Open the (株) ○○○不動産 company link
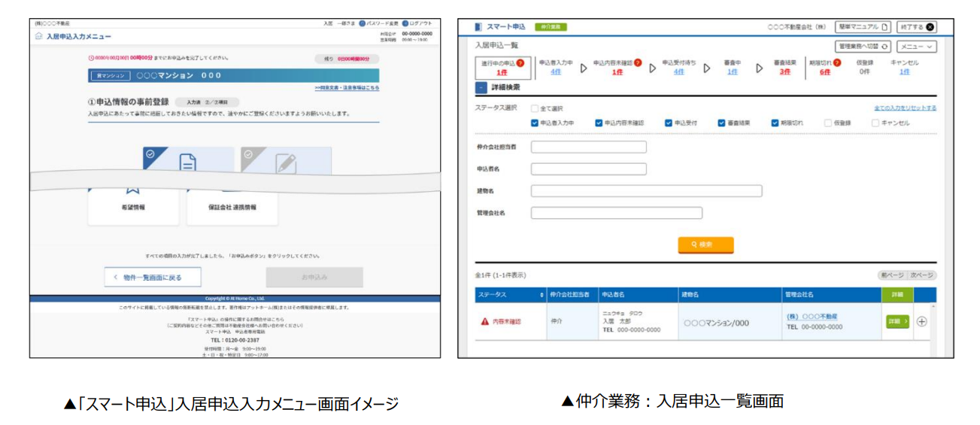 point(812,317)
